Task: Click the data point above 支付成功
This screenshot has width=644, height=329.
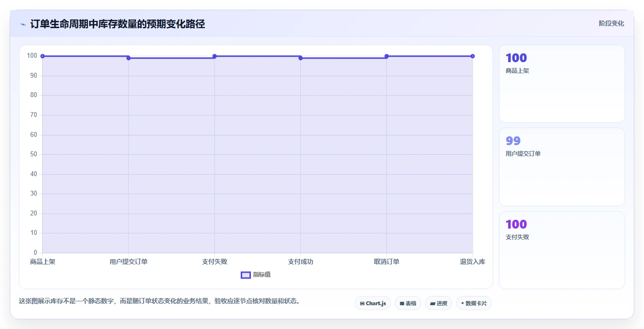Action: click(300, 58)
